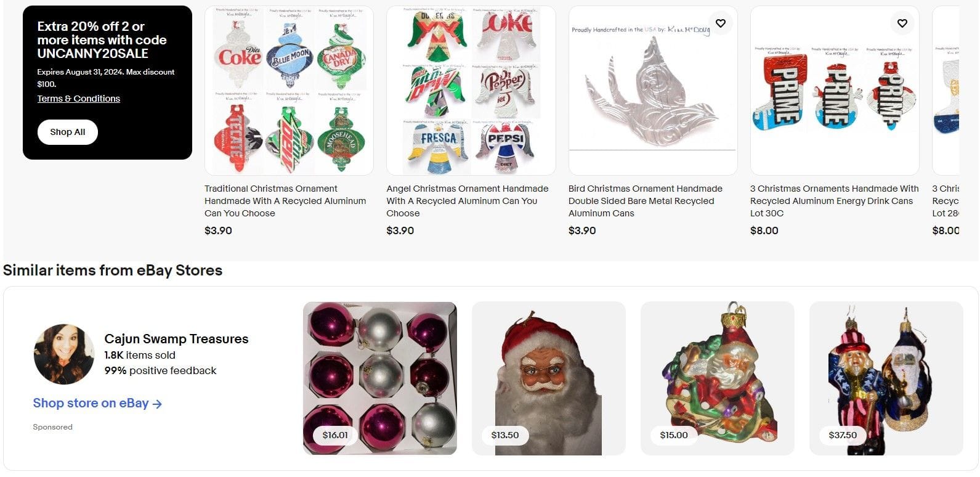Open Uncle Sam ornament pair $37.50
The image size is (980, 477).
pyautogui.click(x=886, y=378)
